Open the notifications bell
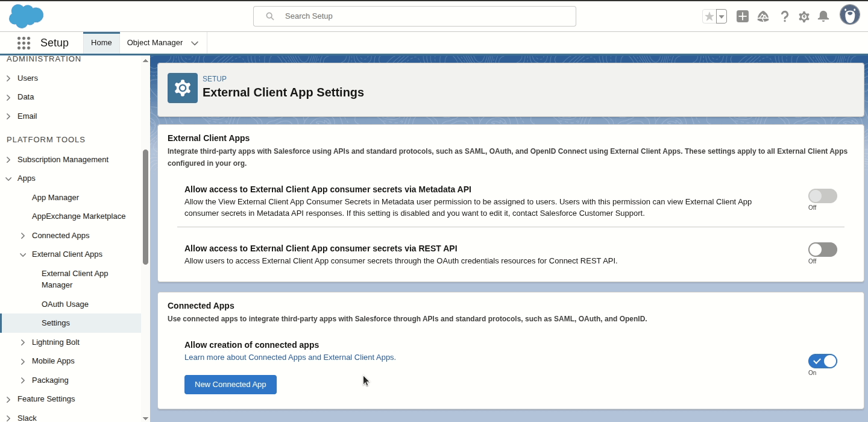This screenshot has width=868, height=422. 823,16
